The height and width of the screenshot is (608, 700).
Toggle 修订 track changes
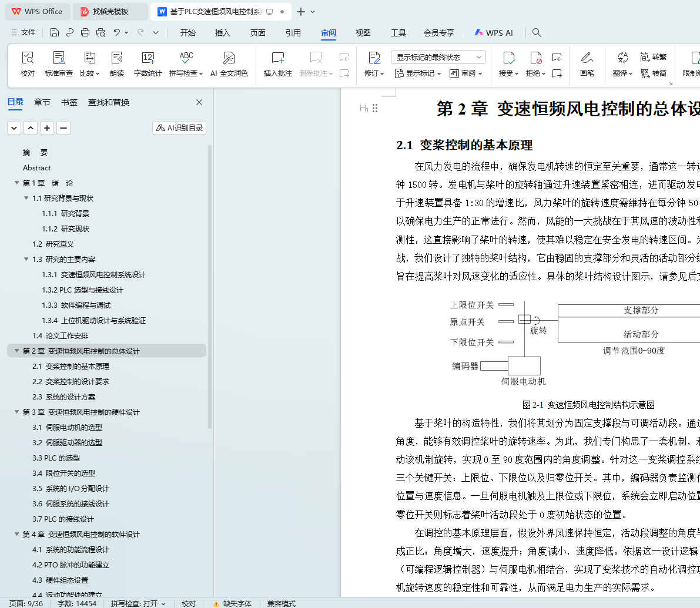coord(374,64)
